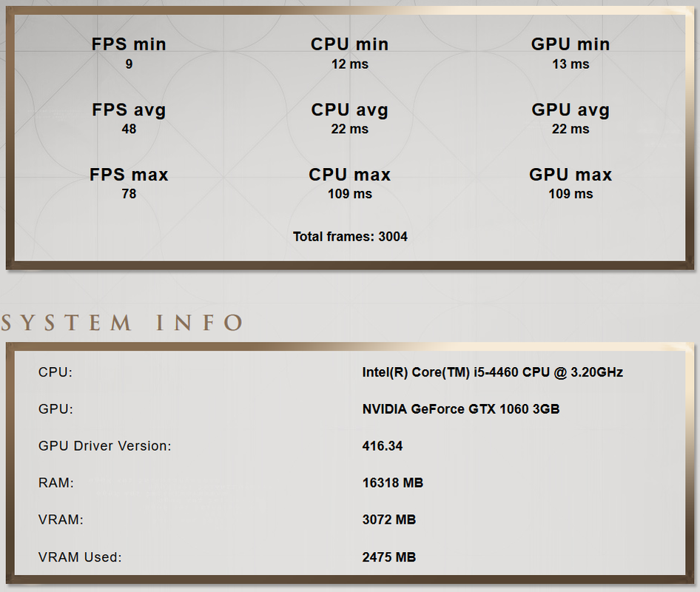This screenshot has height=592, width=700.
Task: Click the FPS max value 78
Action: click(129, 194)
